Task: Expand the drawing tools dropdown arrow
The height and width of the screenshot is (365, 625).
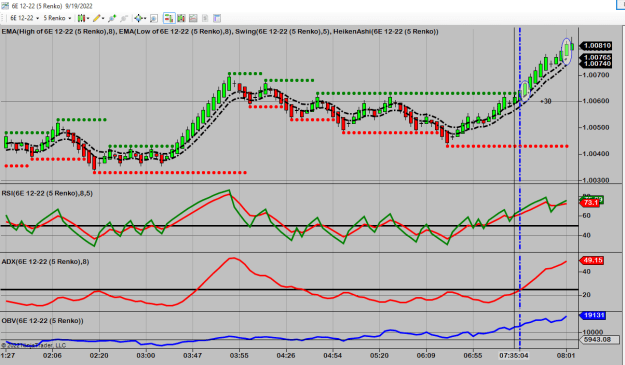Action: 103,18
